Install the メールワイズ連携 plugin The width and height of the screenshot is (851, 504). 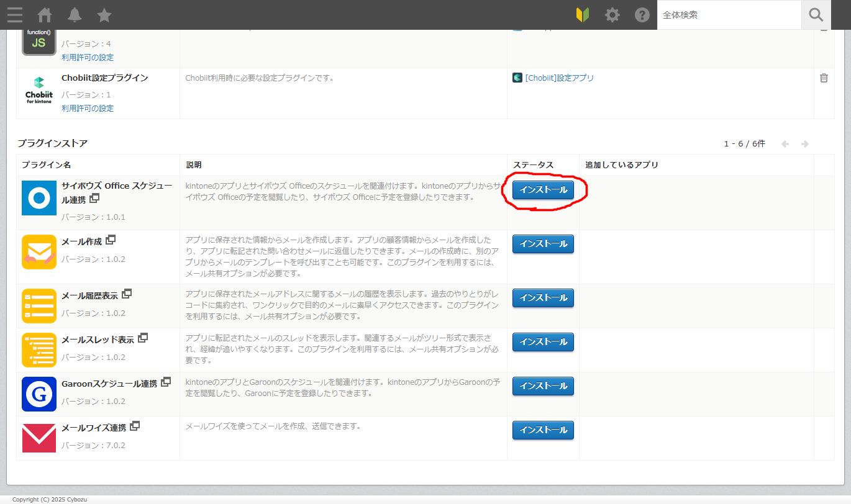pos(543,430)
